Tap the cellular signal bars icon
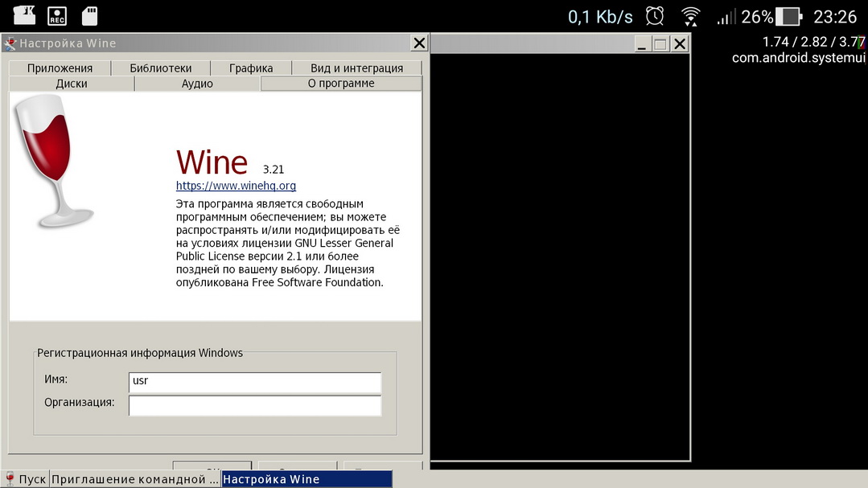 point(726,17)
